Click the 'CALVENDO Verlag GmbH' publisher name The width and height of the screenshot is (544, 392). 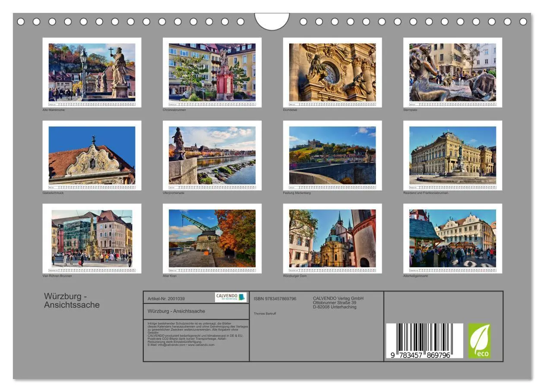[338, 298]
